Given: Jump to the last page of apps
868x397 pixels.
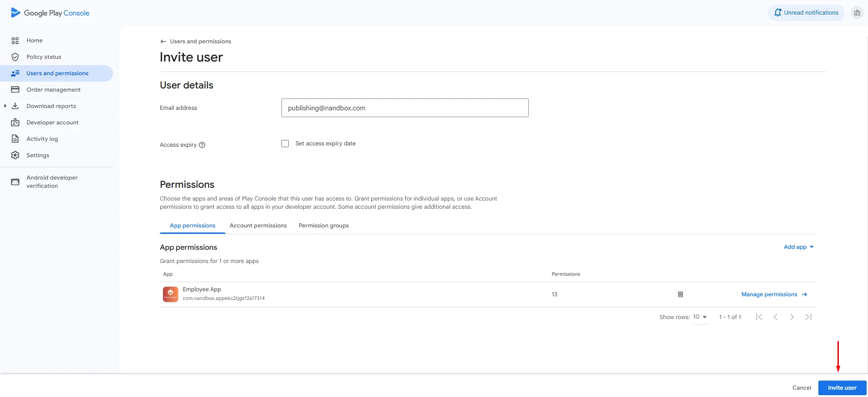Looking at the screenshot, I should pyautogui.click(x=808, y=317).
